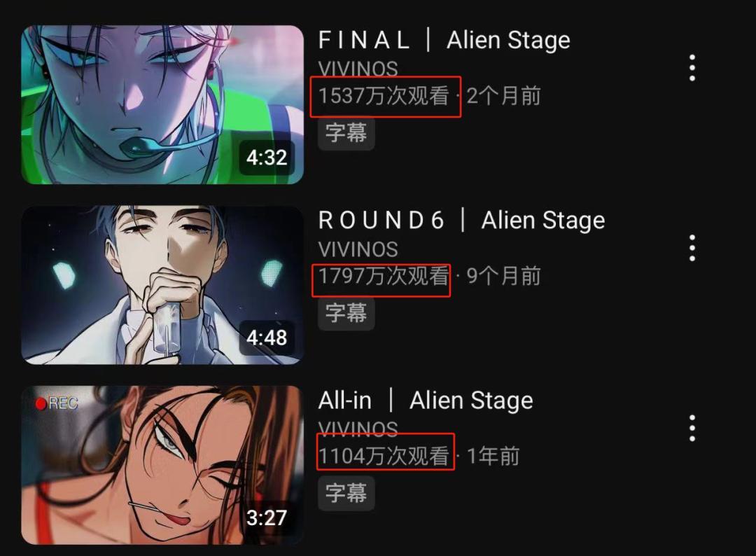Open more options for All-in video
This screenshot has width=756, height=556.
692,428
